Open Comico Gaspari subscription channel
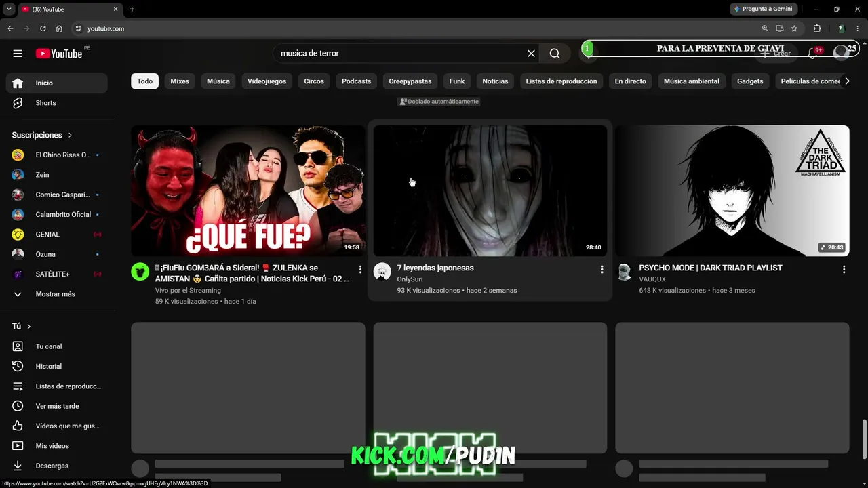The height and width of the screenshot is (488, 868). pos(57,195)
